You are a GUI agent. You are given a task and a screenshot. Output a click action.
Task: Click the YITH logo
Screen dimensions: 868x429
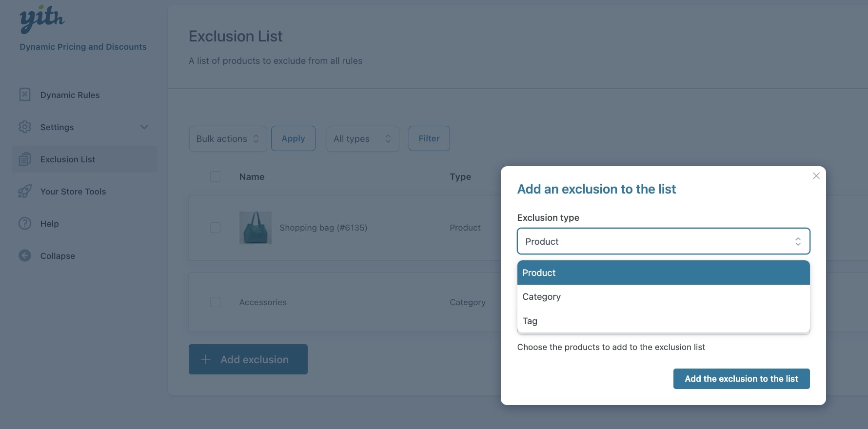pyautogui.click(x=42, y=19)
